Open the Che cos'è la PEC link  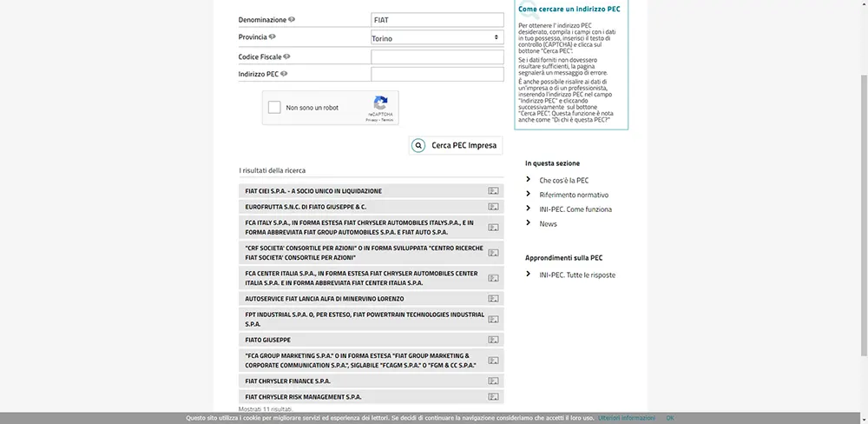point(564,180)
